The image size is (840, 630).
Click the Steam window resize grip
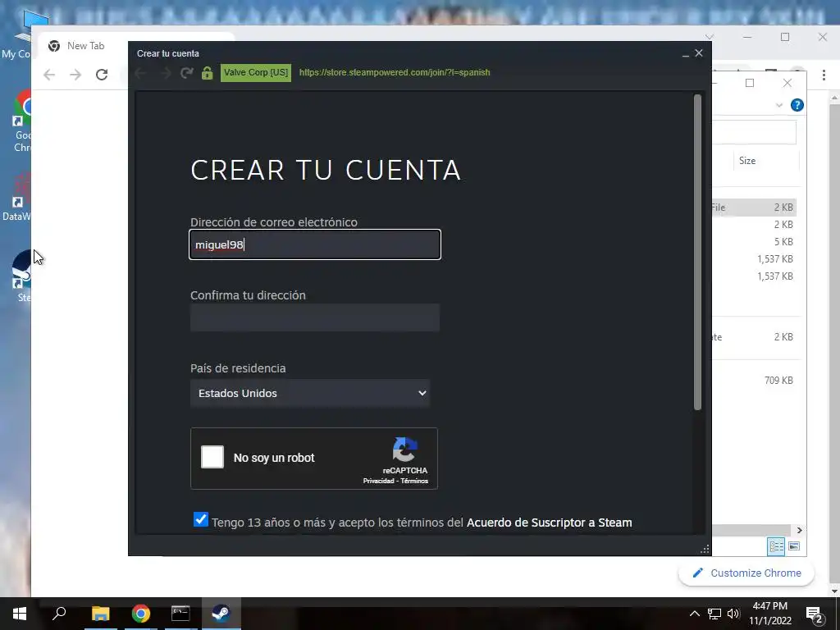(x=705, y=549)
